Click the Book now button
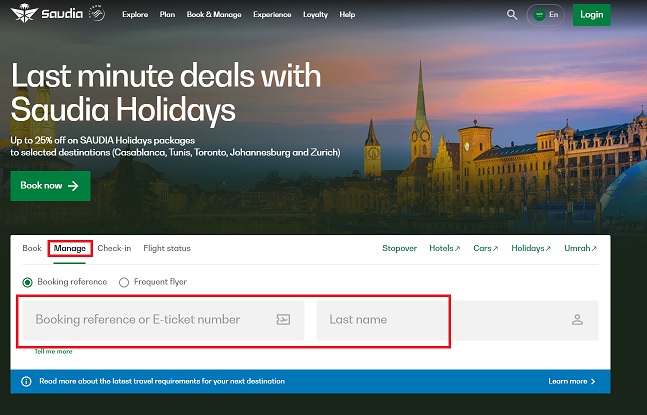This screenshot has height=415, width=647. pyautogui.click(x=50, y=186)
